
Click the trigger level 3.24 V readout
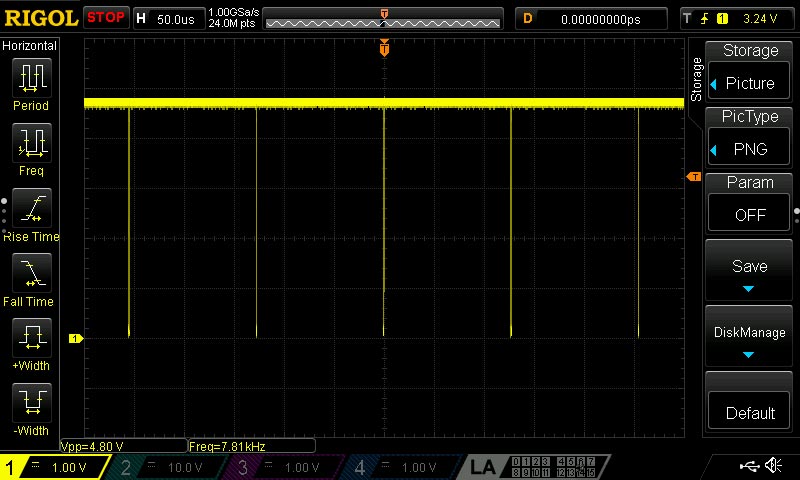pyautogui.click(x=760, y=19)
